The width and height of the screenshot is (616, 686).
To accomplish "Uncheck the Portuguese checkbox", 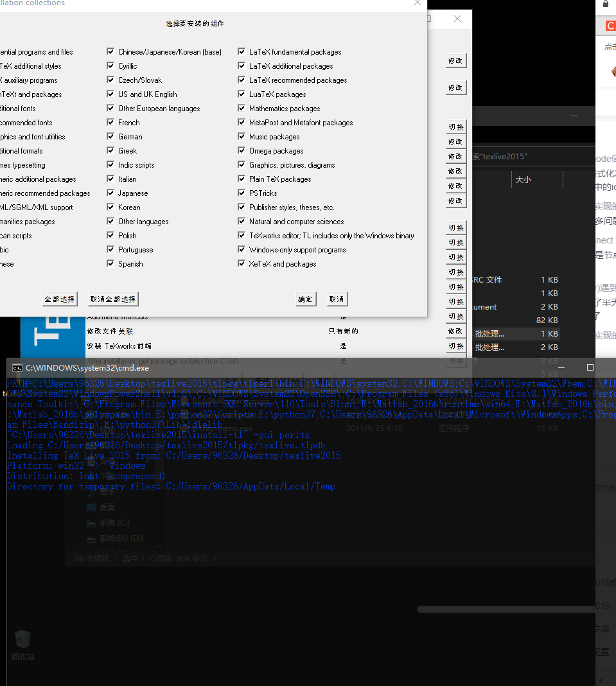I will click(110, 249).
